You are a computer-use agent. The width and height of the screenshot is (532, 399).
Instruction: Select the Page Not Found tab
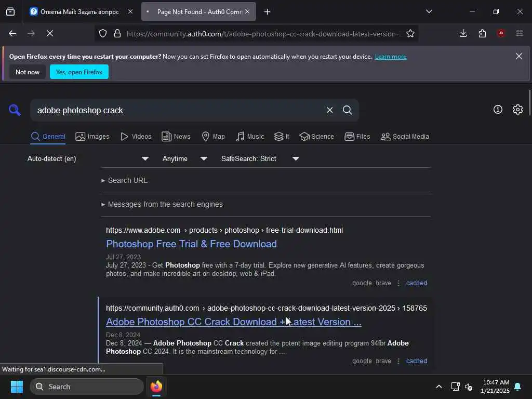tap(198, 11)
